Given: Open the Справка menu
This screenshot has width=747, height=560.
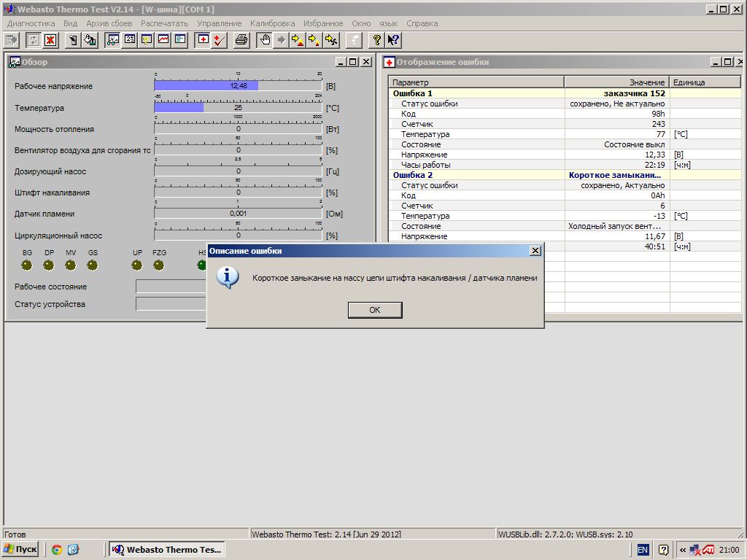Looking at the screenshot, I should [x=422, y=23].
